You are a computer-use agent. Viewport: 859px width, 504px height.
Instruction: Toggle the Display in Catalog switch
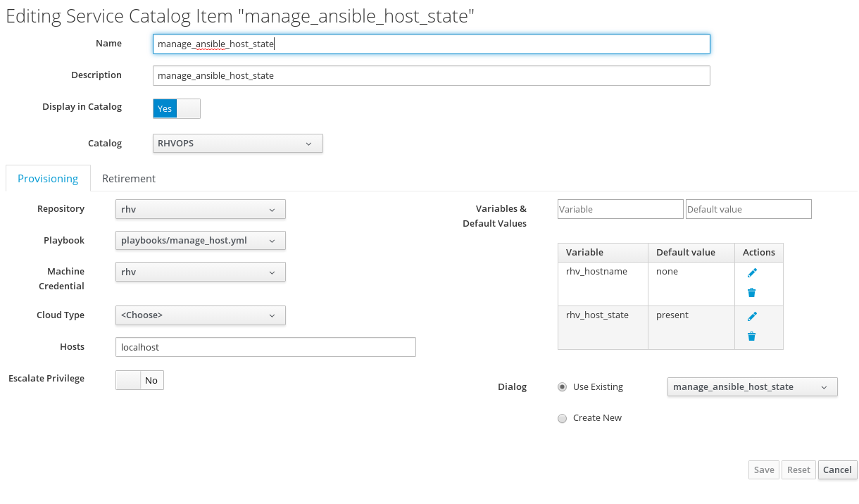click(x=177, y=108)
